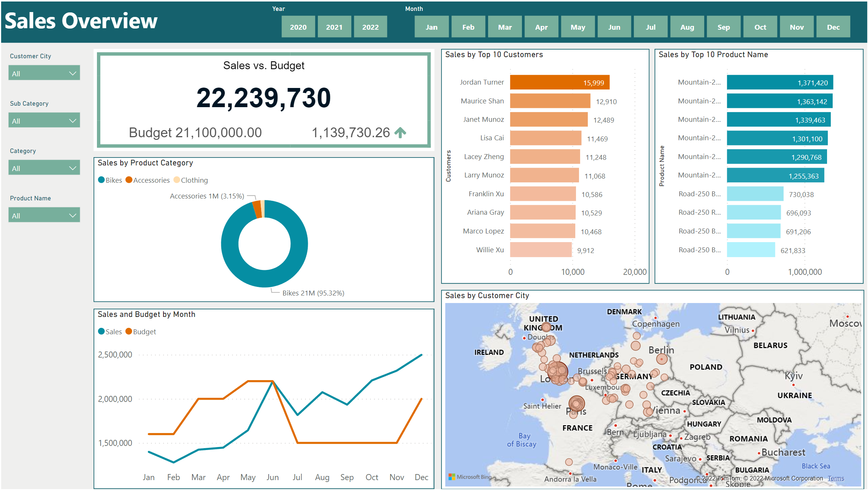Click the Customer City dropdown chevron icon
868x491 pixels.
click(x=73, y=73)
